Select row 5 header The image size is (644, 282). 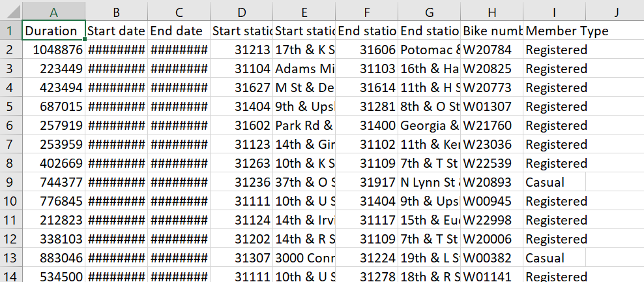tap(10, 106)
